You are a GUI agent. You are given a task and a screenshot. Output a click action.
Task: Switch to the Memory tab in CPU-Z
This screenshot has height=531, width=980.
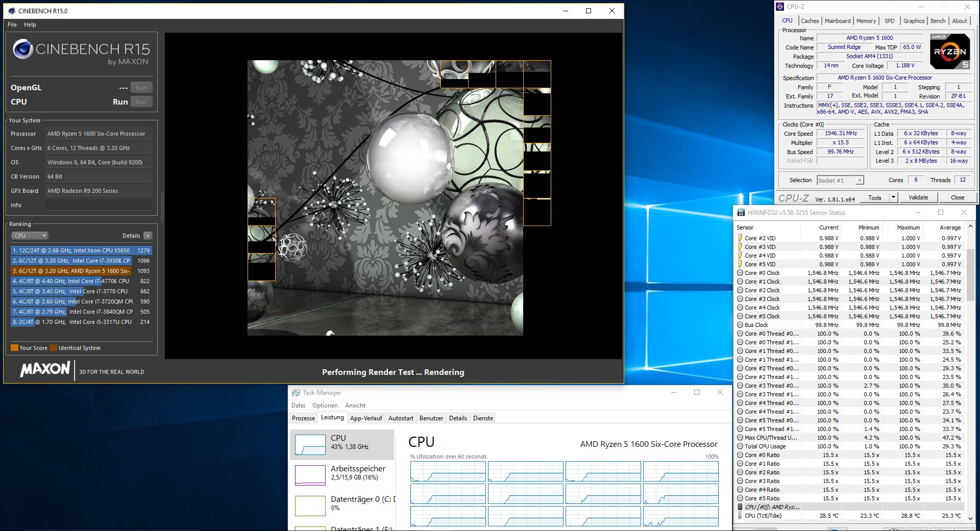(x=866, y=21)
